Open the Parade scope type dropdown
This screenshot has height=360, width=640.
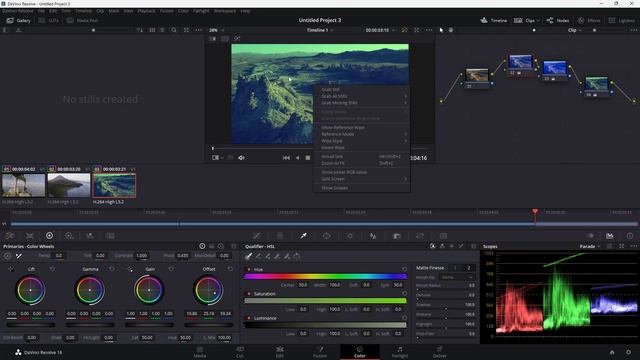(x=590, y=247)
